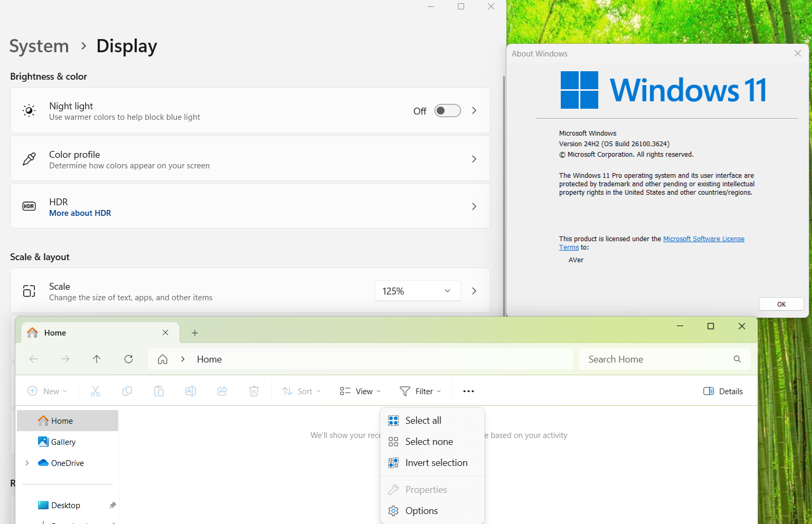Viewport: 812px width, 524px height.
Task: Click the HDR badge icon
Action: [x=29, y=206]
